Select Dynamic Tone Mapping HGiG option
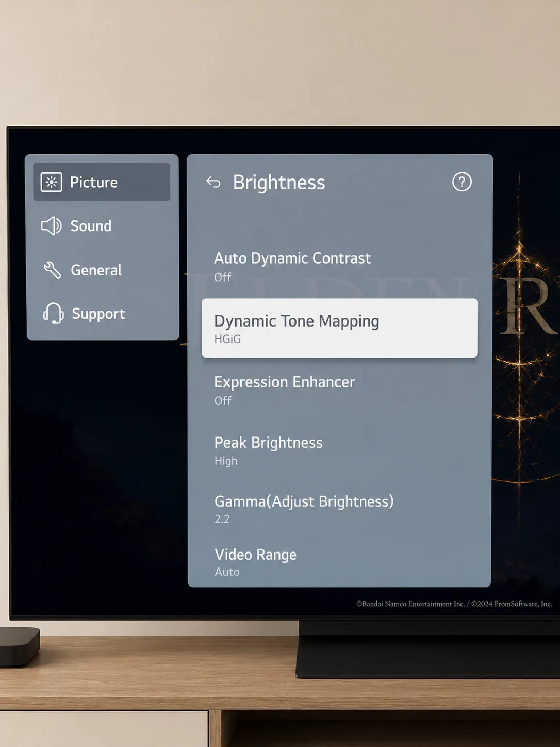This screenshot has height=747, width=560. point(340,328)
